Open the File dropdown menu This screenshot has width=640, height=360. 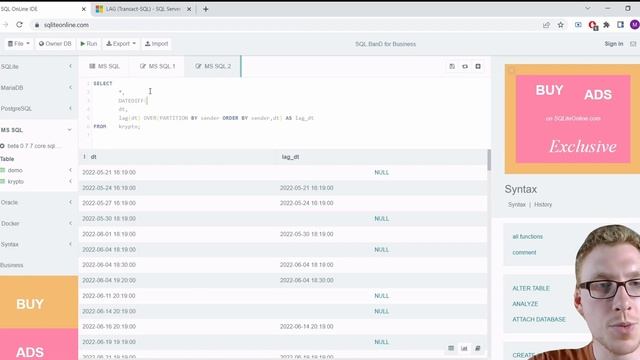click(19, 44)
